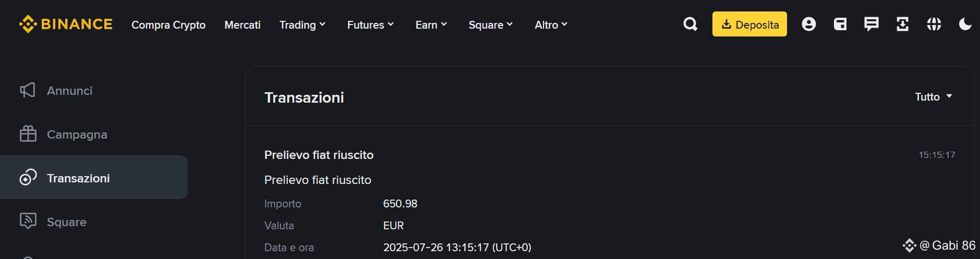Open the search magnifier icon

coord(690,24)
